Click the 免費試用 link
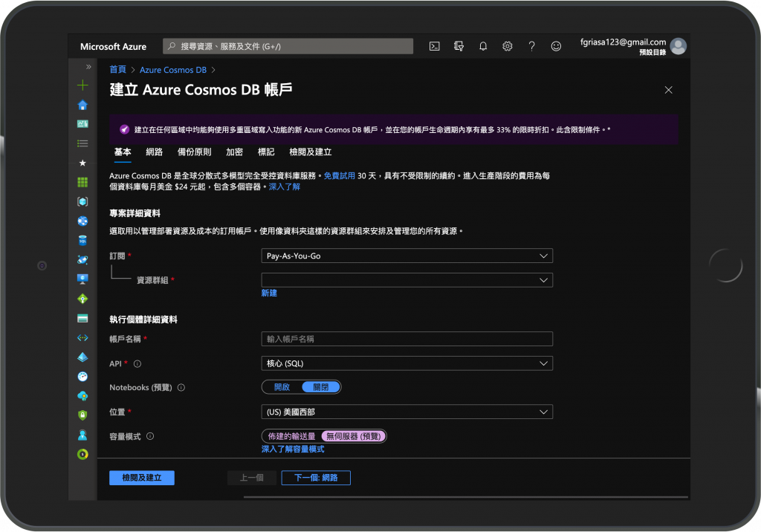The width and height of the screenshot is (761, 532). pos(339,175)
